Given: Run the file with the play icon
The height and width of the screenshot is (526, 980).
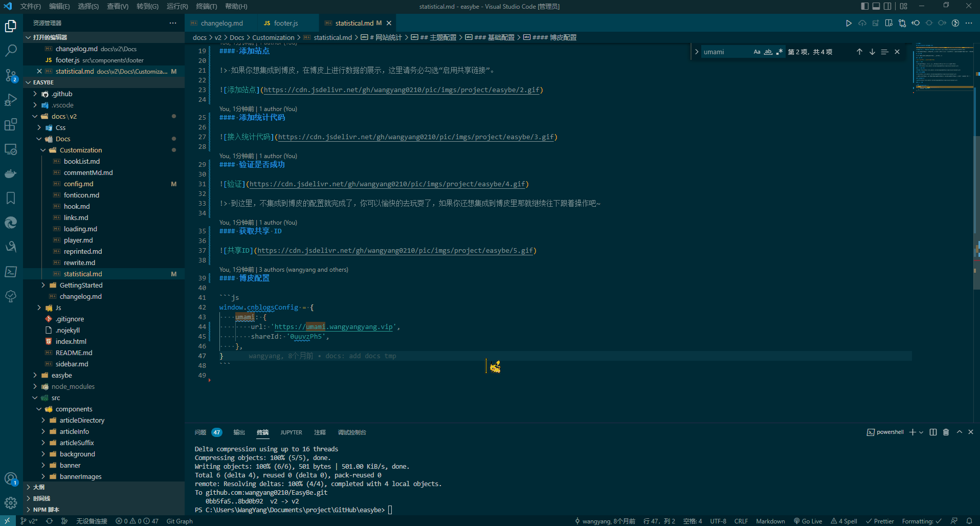Looking at the screenshot, I should (x=849, y=23).
